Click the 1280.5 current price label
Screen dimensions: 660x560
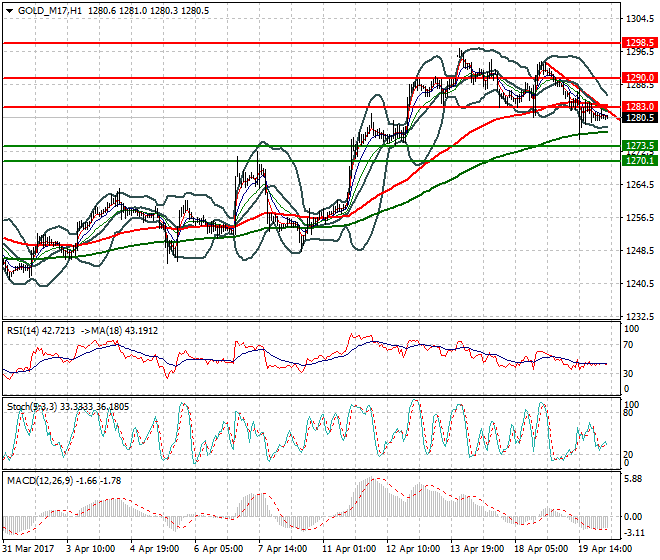tap(639, 118)
